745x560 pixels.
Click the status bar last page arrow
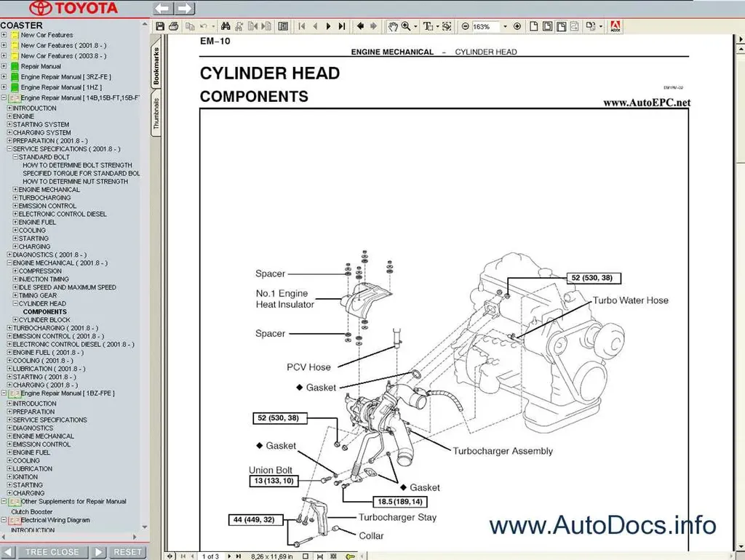(239, 556)
